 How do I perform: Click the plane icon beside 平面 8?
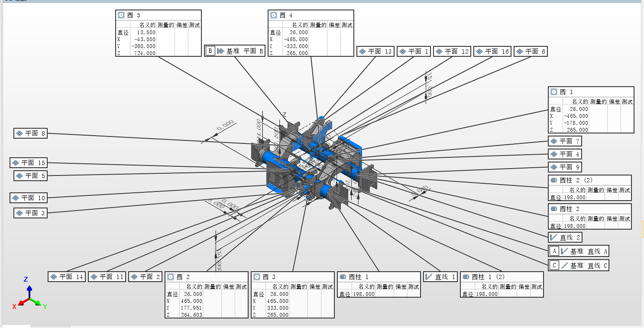(19, 133)
